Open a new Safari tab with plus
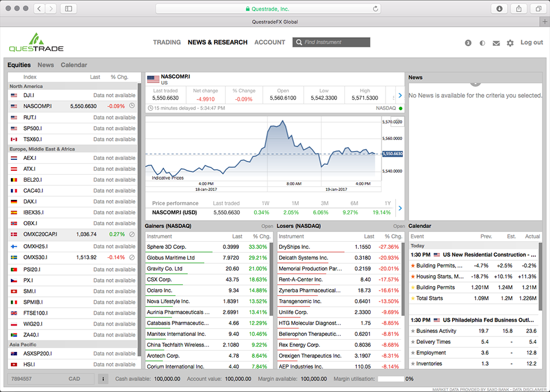550x392 pixels. (544, 22)
